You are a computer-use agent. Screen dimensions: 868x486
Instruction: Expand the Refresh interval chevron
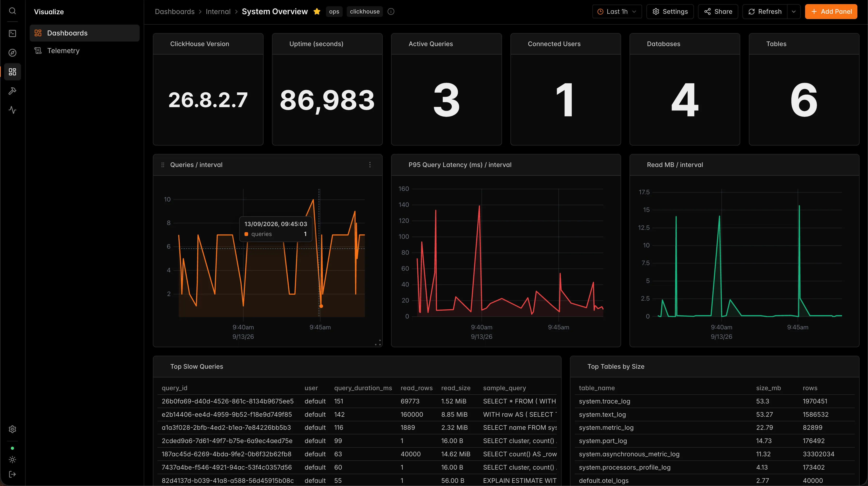[793, 12]
